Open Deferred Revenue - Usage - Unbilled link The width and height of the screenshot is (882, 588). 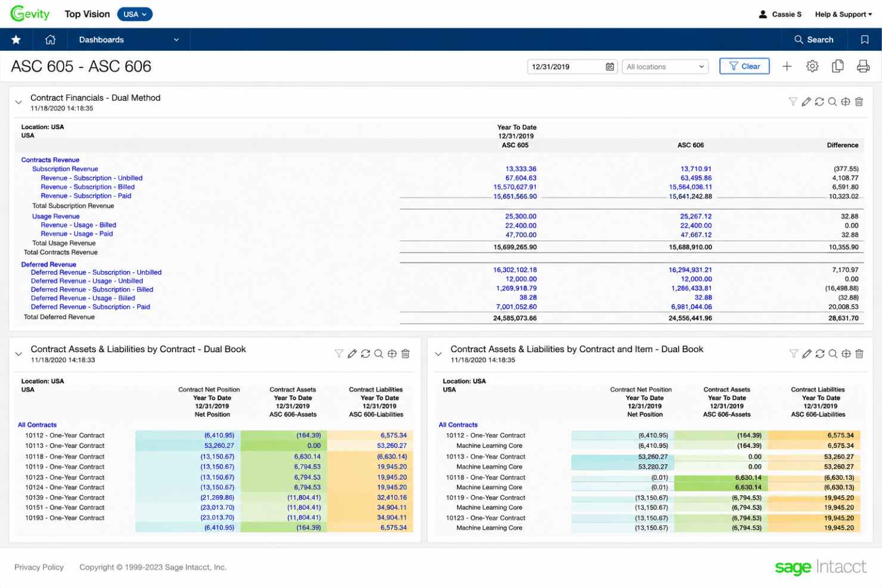(87, 281)
